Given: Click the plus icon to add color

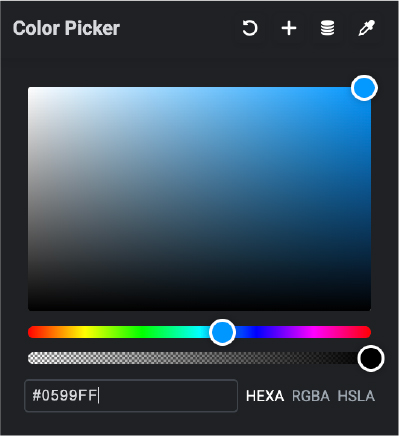Looking at the screenshot, I should point(289,28).
